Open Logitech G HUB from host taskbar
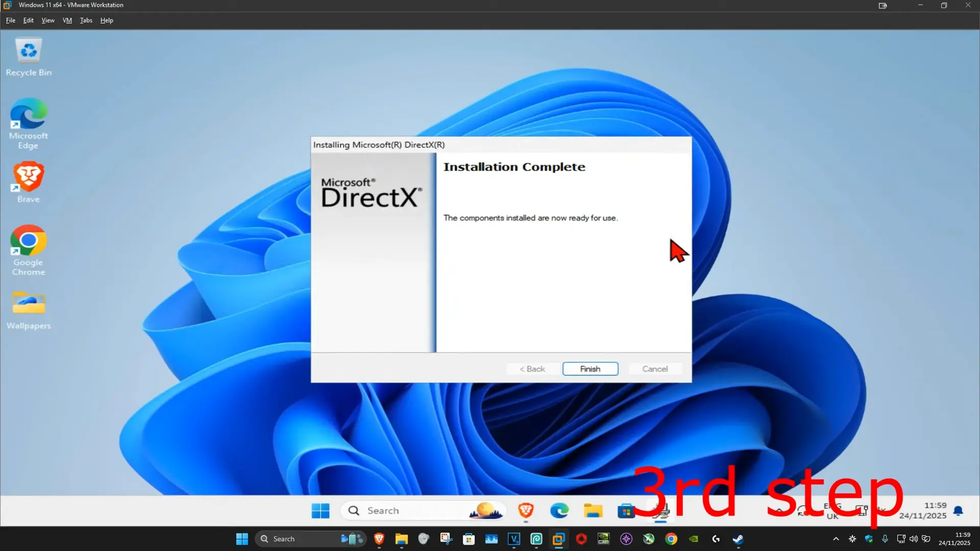Image resolution: width=980 pixels, height=551 pixels. tap(716, 539)
